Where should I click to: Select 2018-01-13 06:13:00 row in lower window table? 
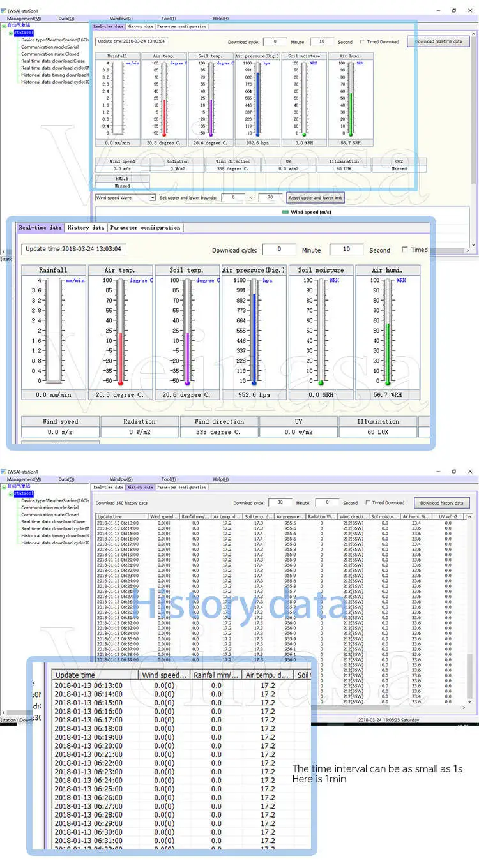[278, 523]
